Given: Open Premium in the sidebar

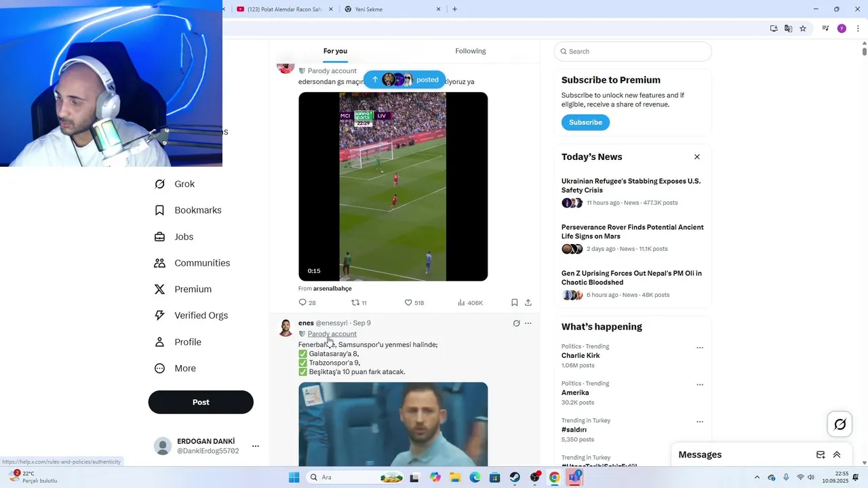Looking at the screenshot, I should tap(183, 289).
